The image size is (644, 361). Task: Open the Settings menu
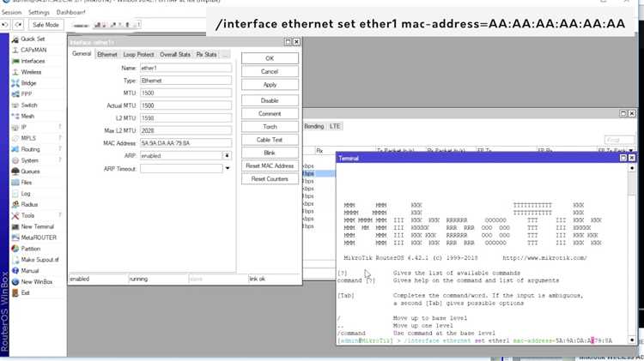coord(39,12)
